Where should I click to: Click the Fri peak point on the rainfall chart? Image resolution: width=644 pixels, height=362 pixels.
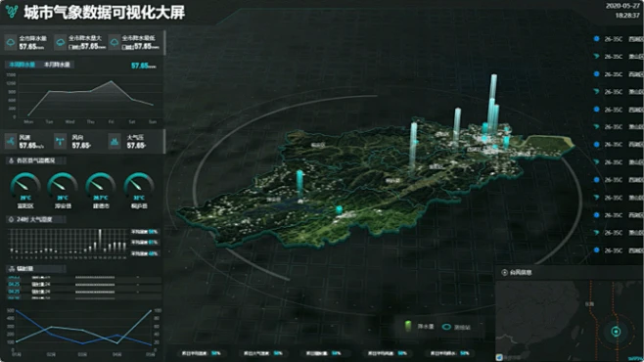[x=112, y=81]
